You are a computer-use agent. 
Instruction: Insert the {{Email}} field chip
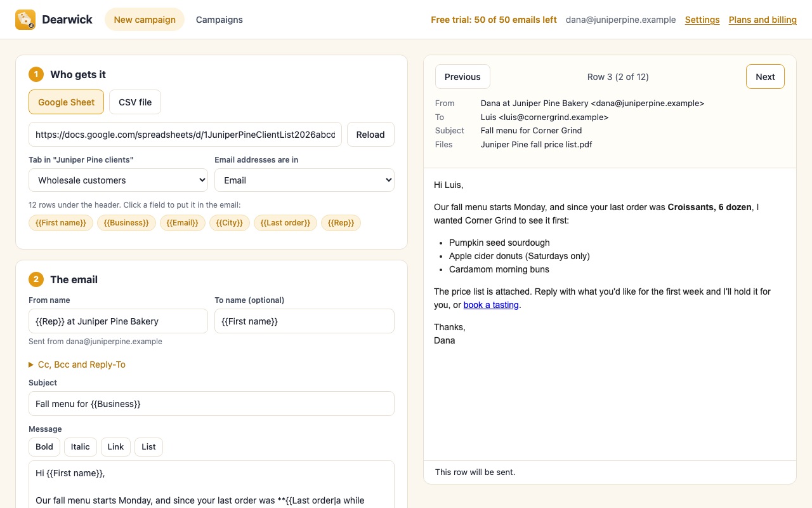[x=183, y=223]
